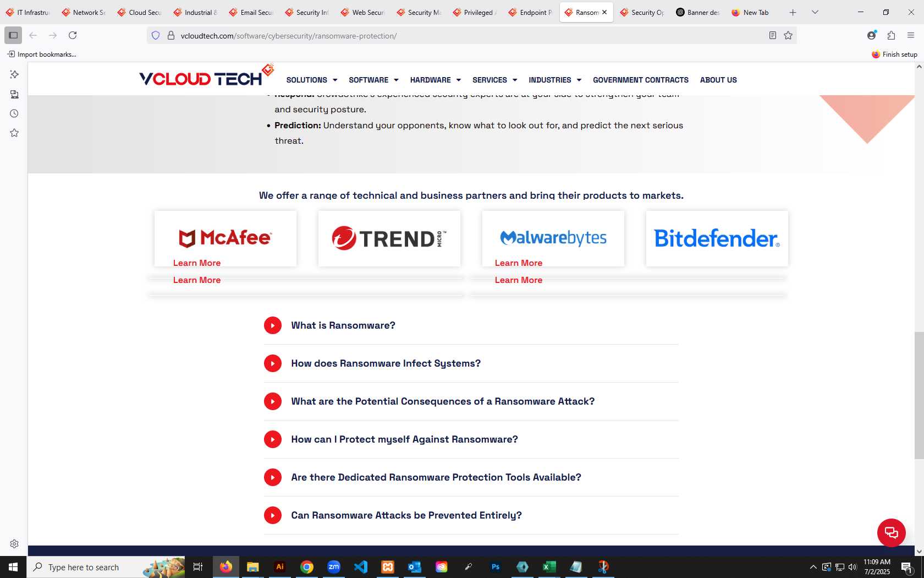Switch to Banner design tab
924x578 pixels.
pyautogui.click(x=698, y=12)
